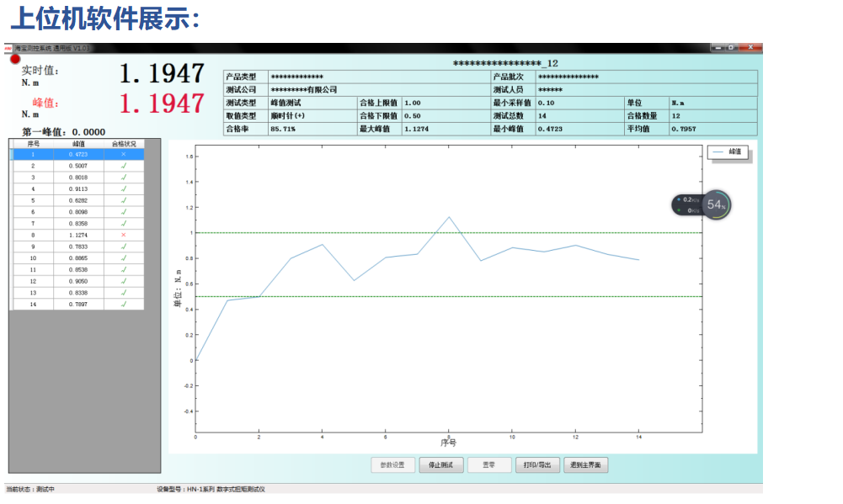Click the network speed floating pill
Image resolution: width=843 pixels, height=504 pixels.
688,204
